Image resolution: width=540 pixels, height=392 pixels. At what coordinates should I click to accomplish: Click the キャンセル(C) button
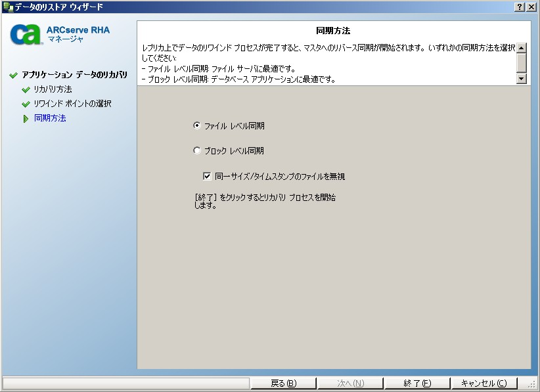[x=484, y=383]
